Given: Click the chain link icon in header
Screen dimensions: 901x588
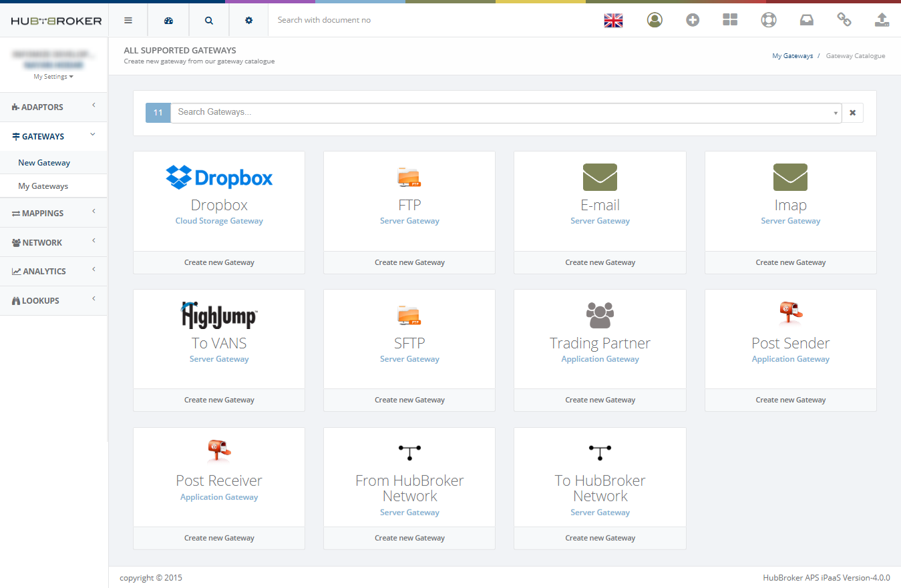Looking at the screenshot, I should 844,20.
